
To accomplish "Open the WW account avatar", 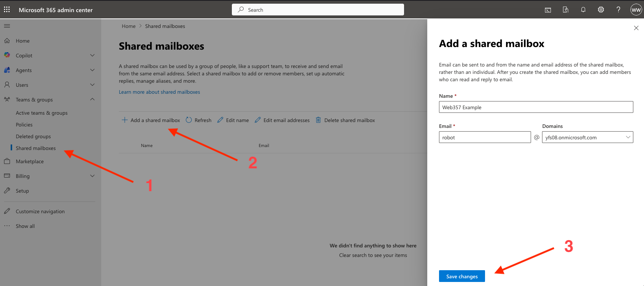I will pos(636,10).
